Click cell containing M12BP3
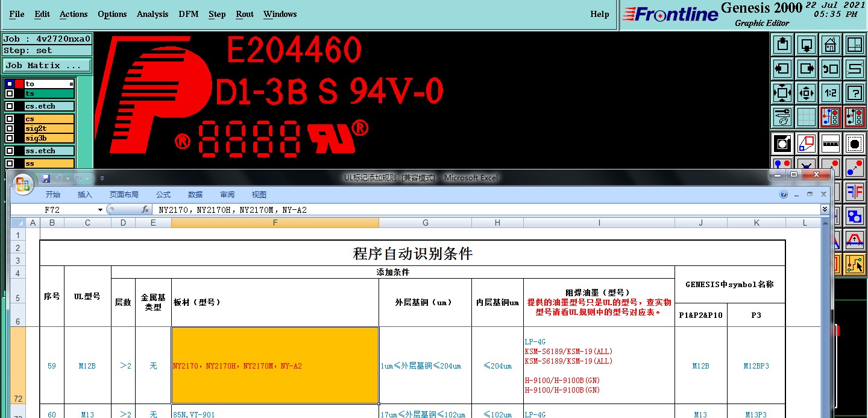This screenshot has width=868, height=418. click(x=756, y=366)
